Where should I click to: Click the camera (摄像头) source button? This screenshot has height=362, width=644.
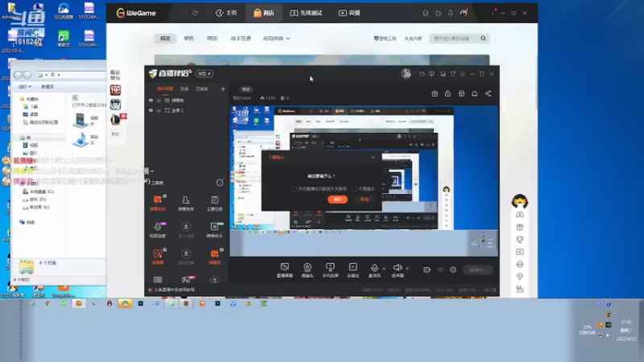[x=308, y=270]
